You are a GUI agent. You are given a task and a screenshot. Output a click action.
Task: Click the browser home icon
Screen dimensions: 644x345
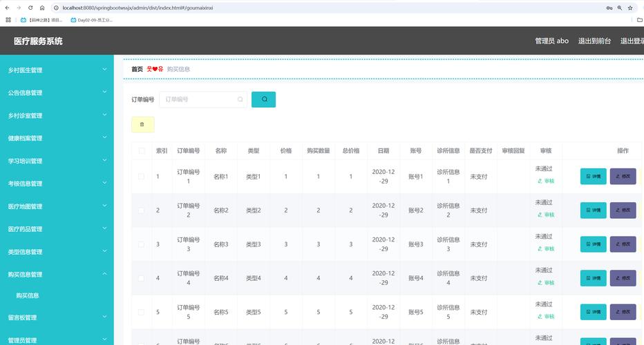click(x=42, y=8)
